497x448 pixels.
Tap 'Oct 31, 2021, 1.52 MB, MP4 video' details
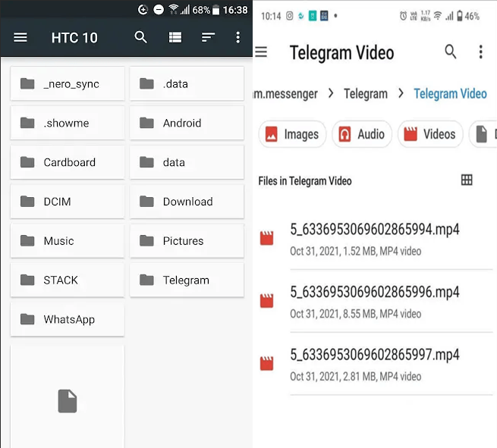coord(356,251)
